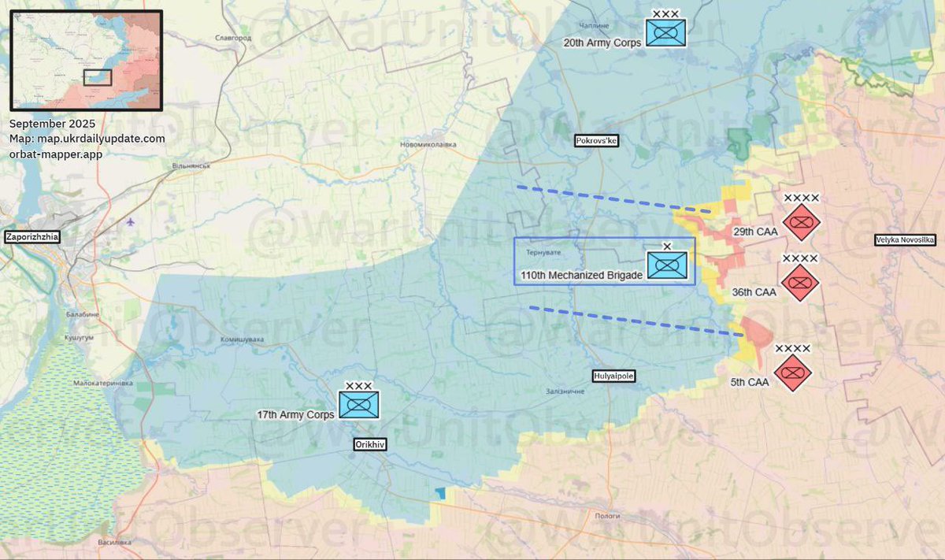Click the 17th Army Corps text label
This screenshot has width=945, height=560.
[295, 414]
